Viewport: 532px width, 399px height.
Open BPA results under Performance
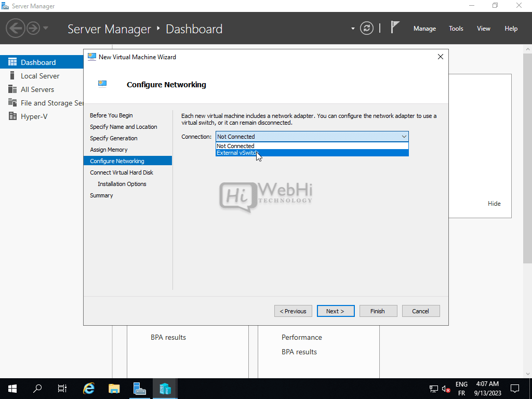299,352
